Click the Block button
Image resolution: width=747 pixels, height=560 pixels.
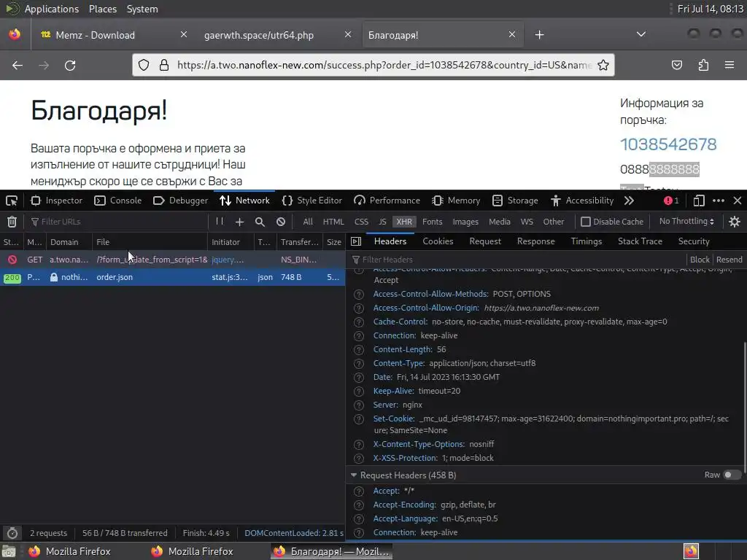coord(700,260)
